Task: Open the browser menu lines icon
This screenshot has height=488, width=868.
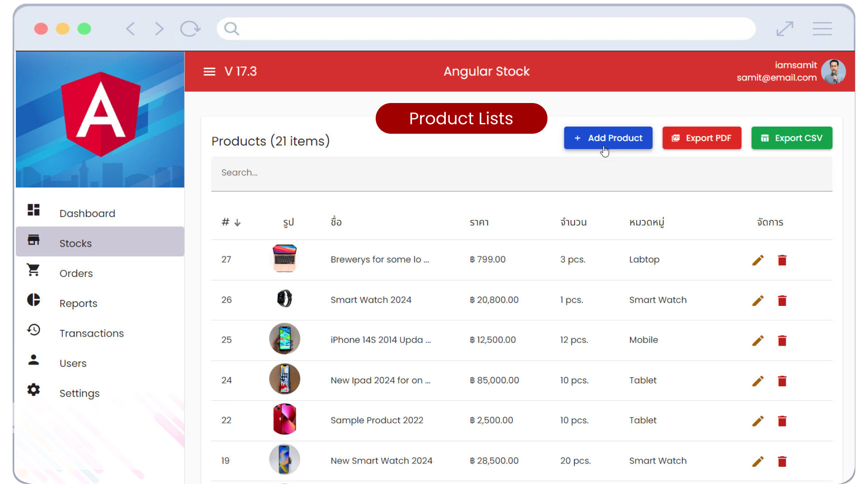Action: [x=822, y=29]
